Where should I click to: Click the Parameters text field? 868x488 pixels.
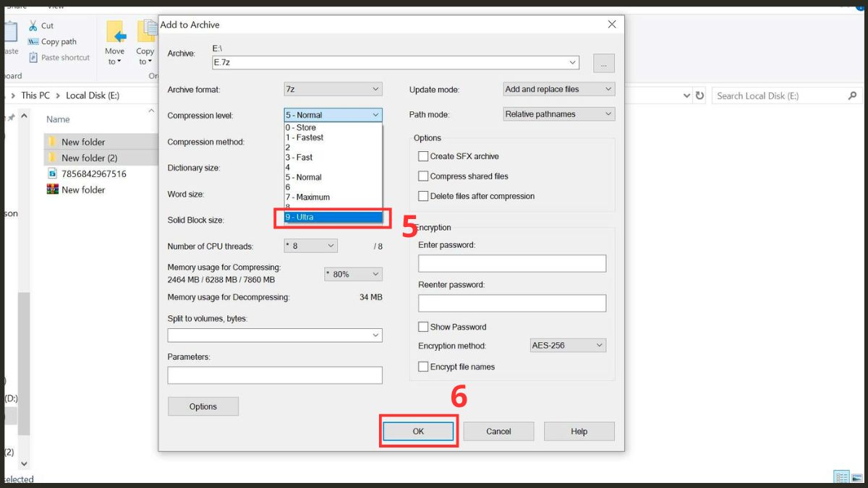pos(275,375)
